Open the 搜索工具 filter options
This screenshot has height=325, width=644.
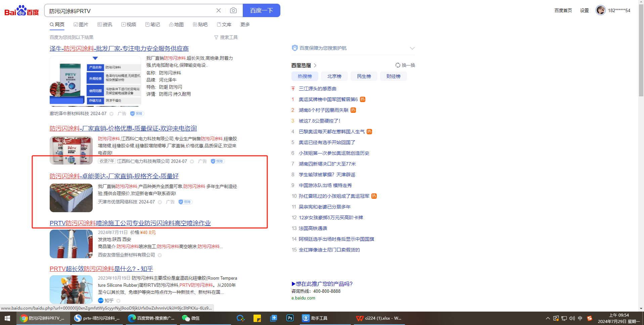click(x=226, y=37)
